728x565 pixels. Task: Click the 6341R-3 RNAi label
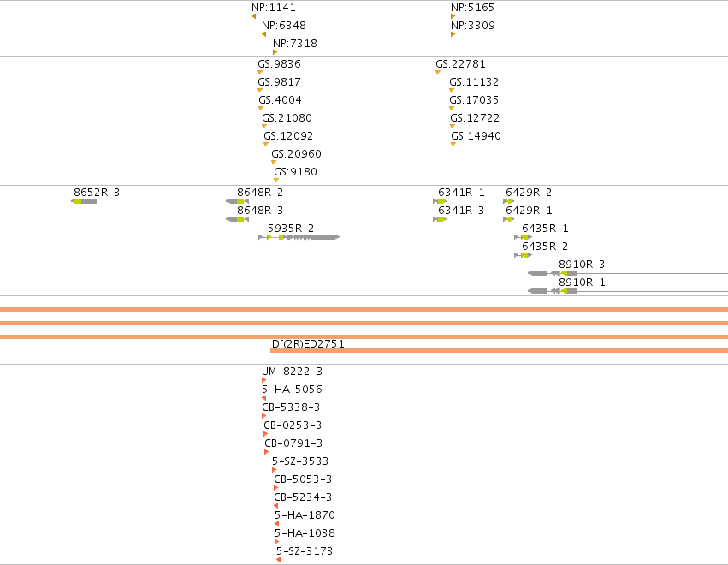pyautogui.click(x=461, y=211)
